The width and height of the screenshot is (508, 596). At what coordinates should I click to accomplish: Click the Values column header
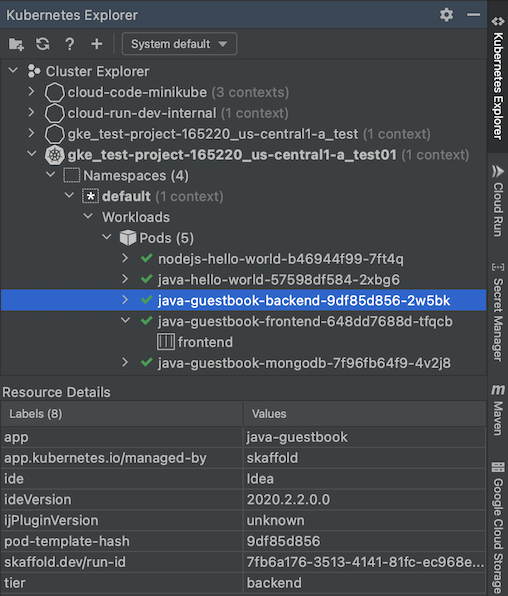pos(365,414)
